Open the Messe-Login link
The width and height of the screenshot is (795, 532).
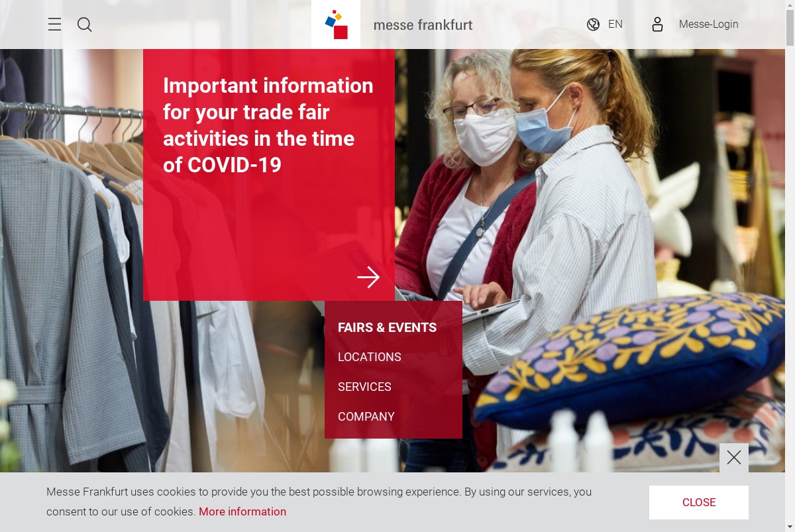click(708, 25)
